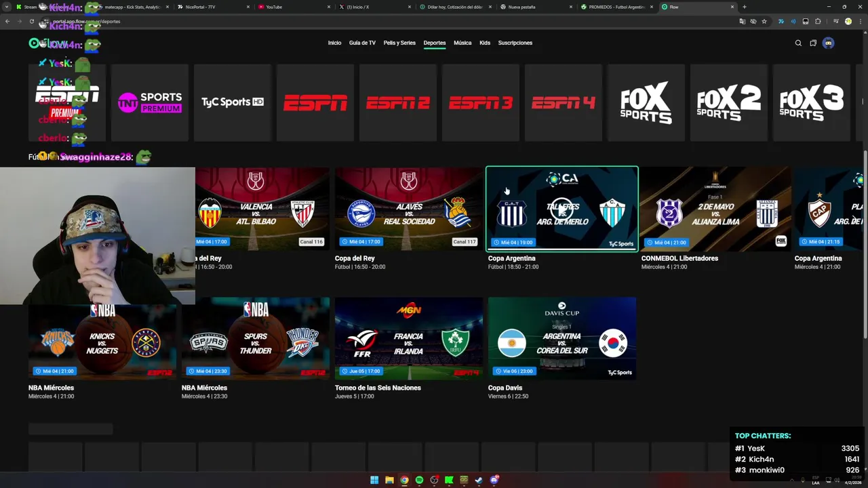Reload the page with the refresh icon
The height and width of the screenshot is (488, 868).
(x=32, y=21)
